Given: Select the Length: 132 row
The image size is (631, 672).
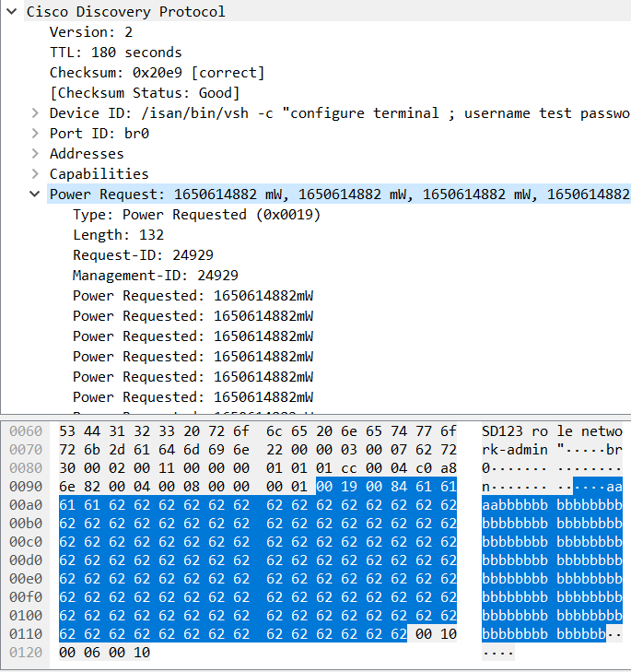Looking at the screenshot, I should pyautogui.click(x=118, y=235).
